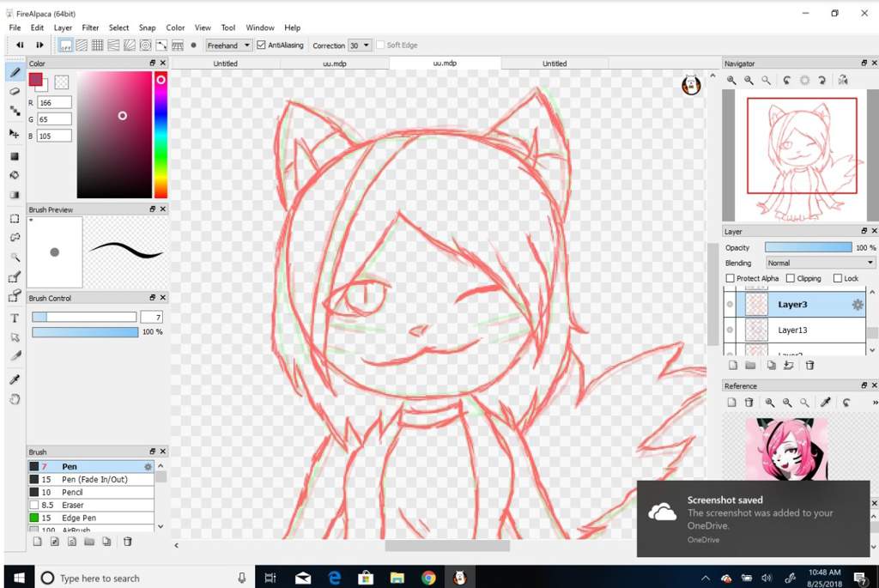879x588 pixels.
Task: Flip the canvas view in Navigator
Action: [843, 80]
